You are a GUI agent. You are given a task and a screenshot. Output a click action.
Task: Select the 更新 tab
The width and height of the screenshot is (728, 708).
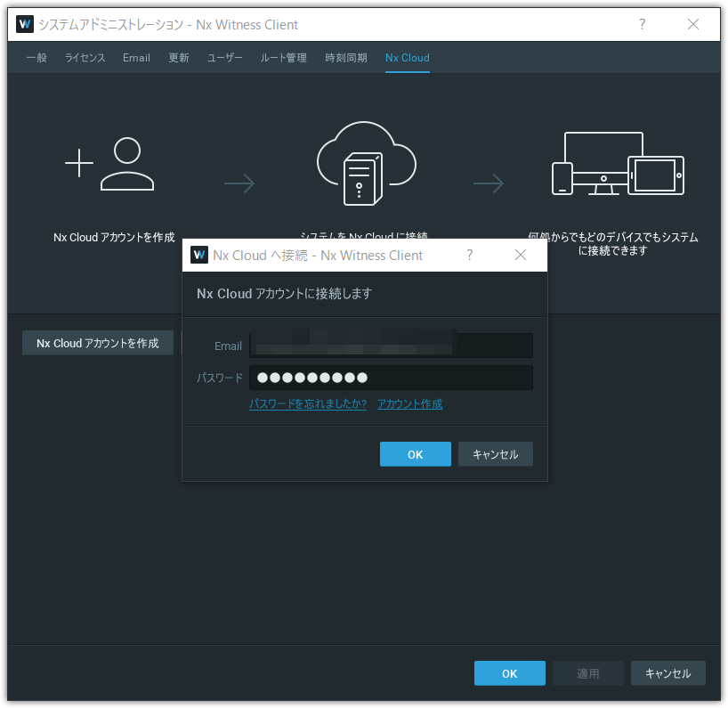point(179,58)
